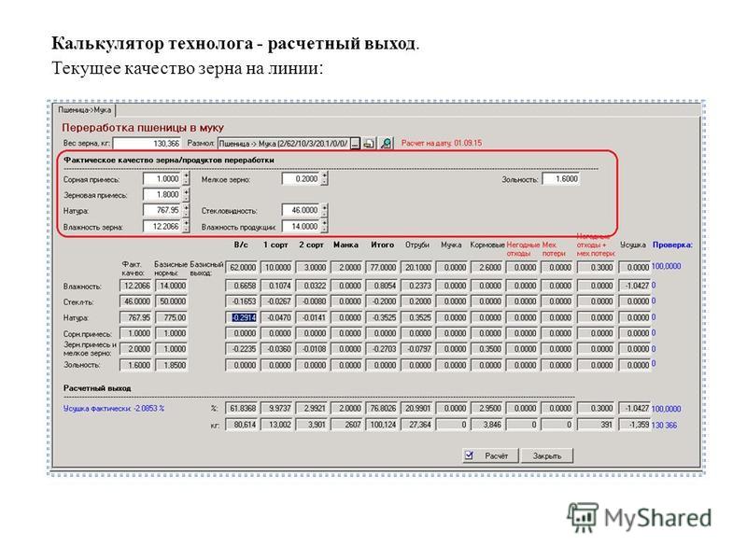Use the Влажность зерна spinner arrows
Viewport: 747px width, 560px height.
pos(186,227)
